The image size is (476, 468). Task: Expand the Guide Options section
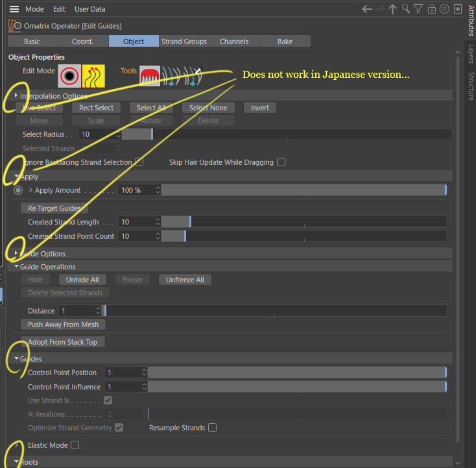tap(16, 254)
